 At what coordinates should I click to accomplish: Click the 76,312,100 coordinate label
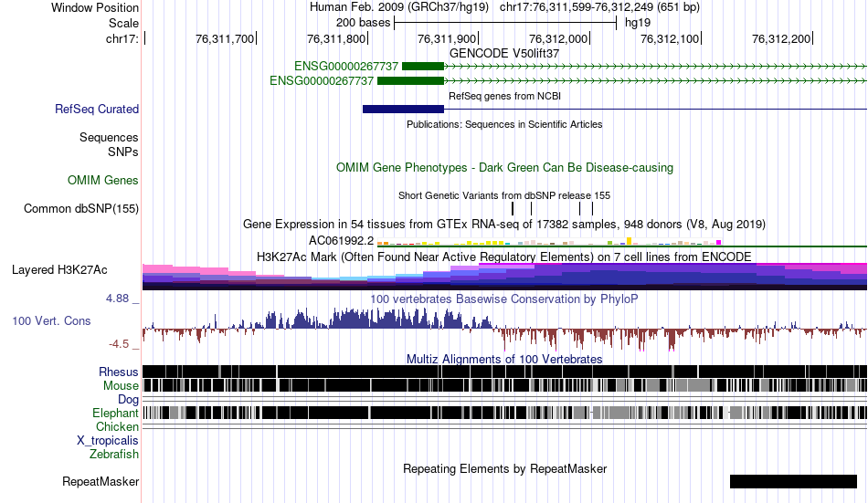(x=669, y=38)
